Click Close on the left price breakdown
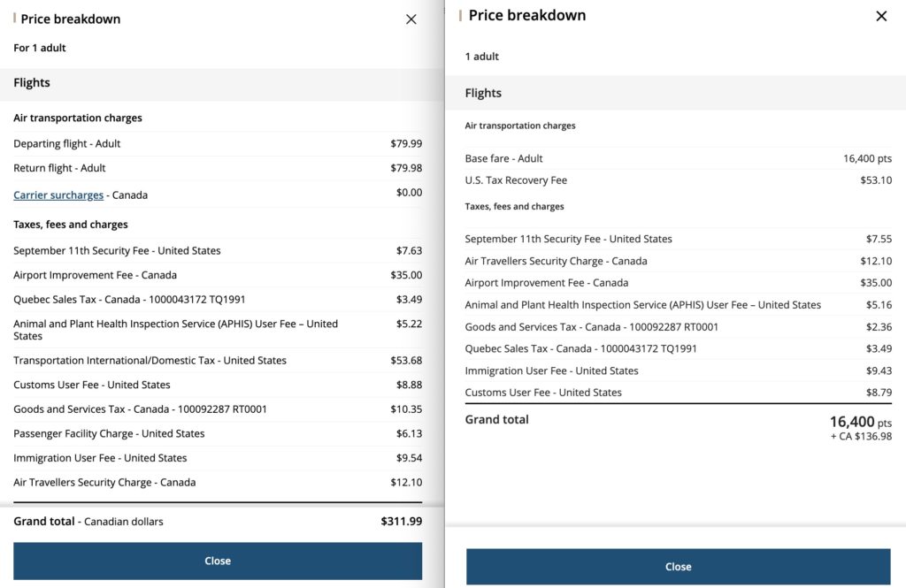Viewport: 906px width, 588px height. tap(217, 561)
